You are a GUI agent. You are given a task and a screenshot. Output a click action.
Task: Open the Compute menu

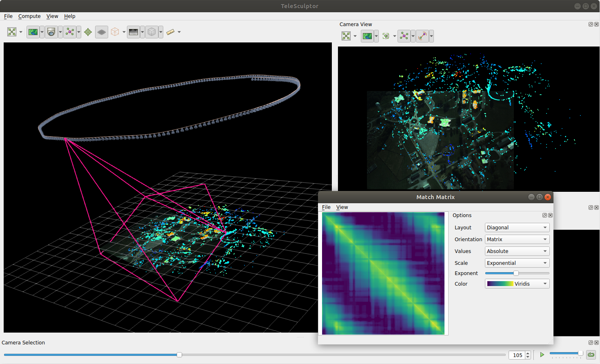click(29, 16)
